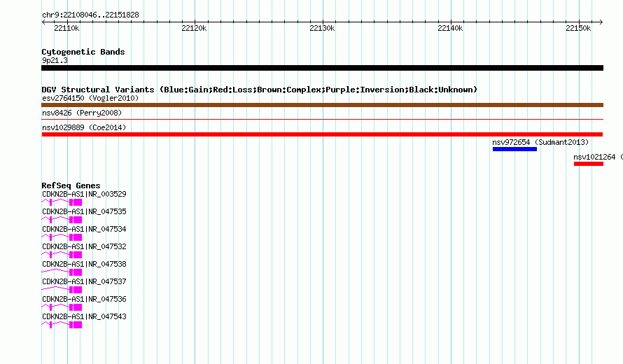
Task: Click the magenta NR_047532 gene glyph
Action: tap(62, 255)
